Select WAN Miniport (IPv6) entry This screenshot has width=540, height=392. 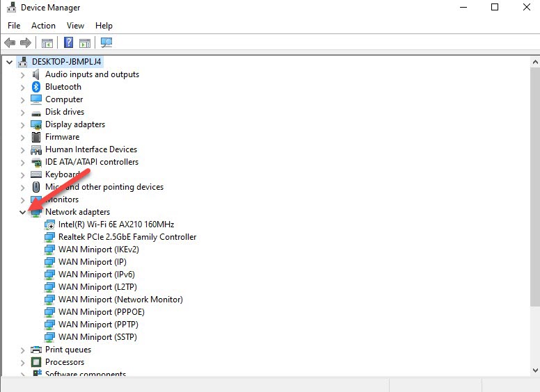97,275
